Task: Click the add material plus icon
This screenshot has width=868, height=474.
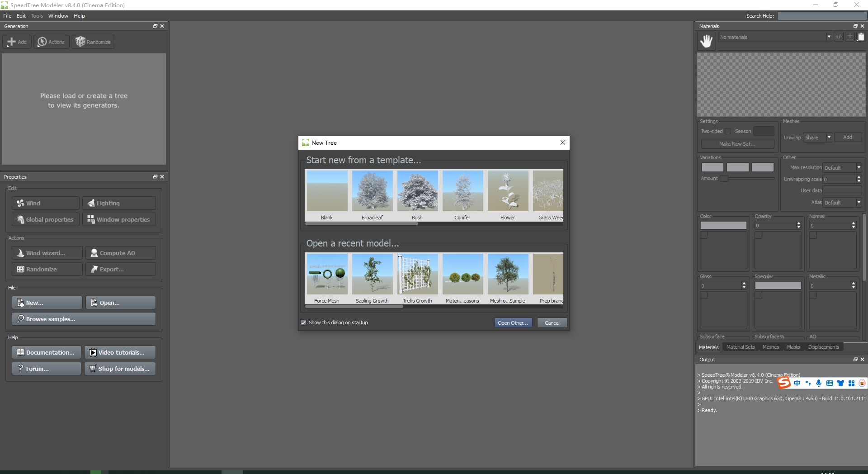Action: (850, 37)
